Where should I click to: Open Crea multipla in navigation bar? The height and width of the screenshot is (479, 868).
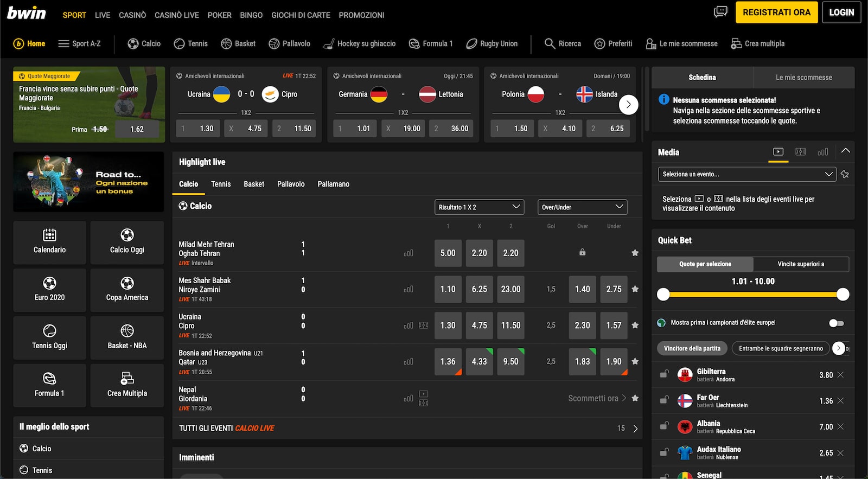point(758,43)
